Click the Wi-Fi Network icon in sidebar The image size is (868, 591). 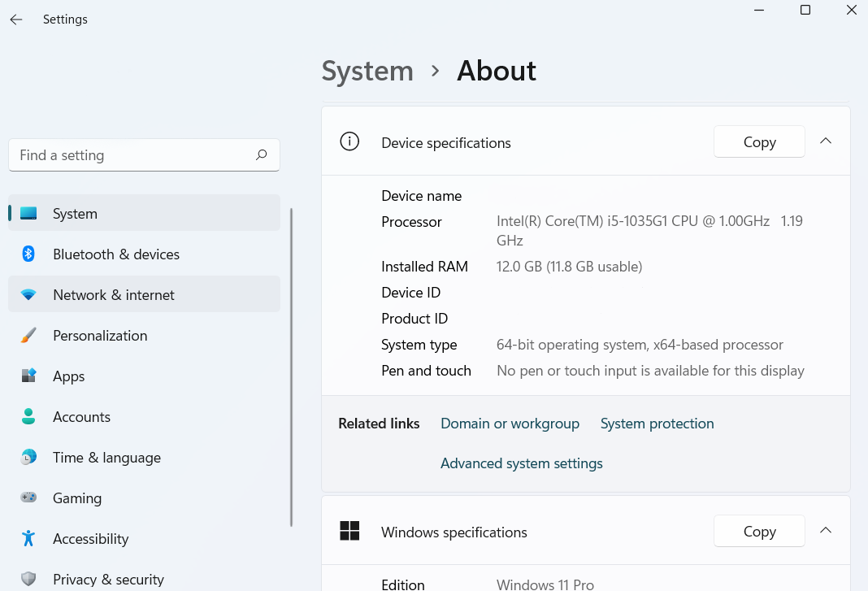(x=28, y=294)
